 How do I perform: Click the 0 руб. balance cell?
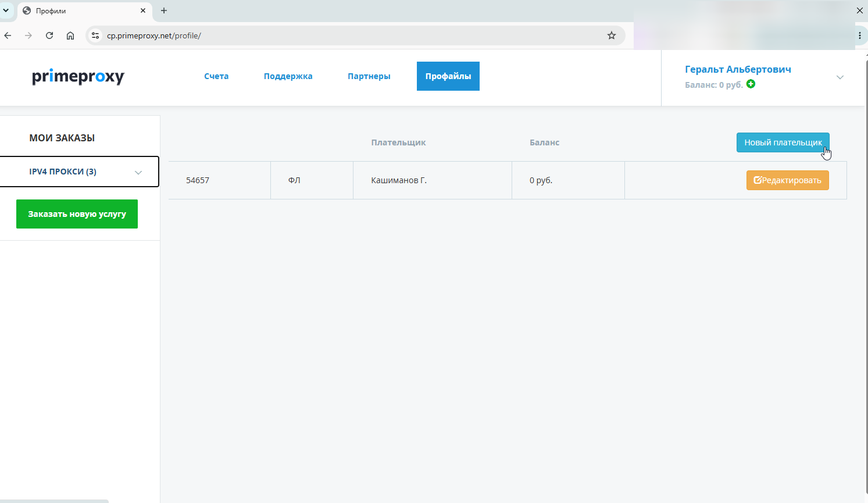[568, 180]
